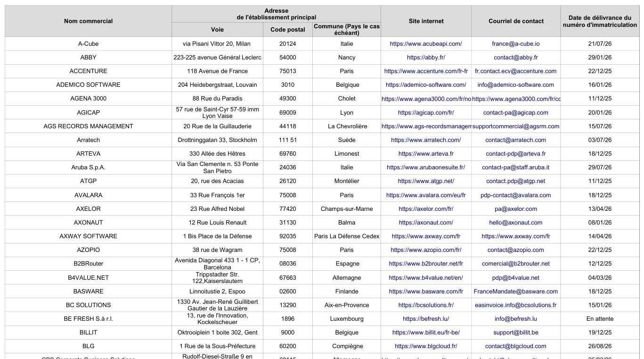Open the https://www.acubeapi.com/ link
This screenshot has height=359, width=644.
pyautogui.click(x=426, y=44)
